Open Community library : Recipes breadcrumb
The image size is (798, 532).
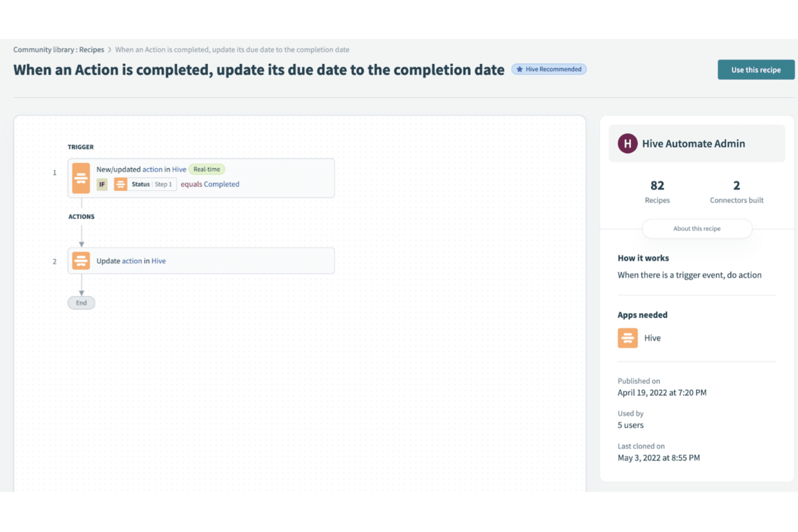(x=59, y=50)
